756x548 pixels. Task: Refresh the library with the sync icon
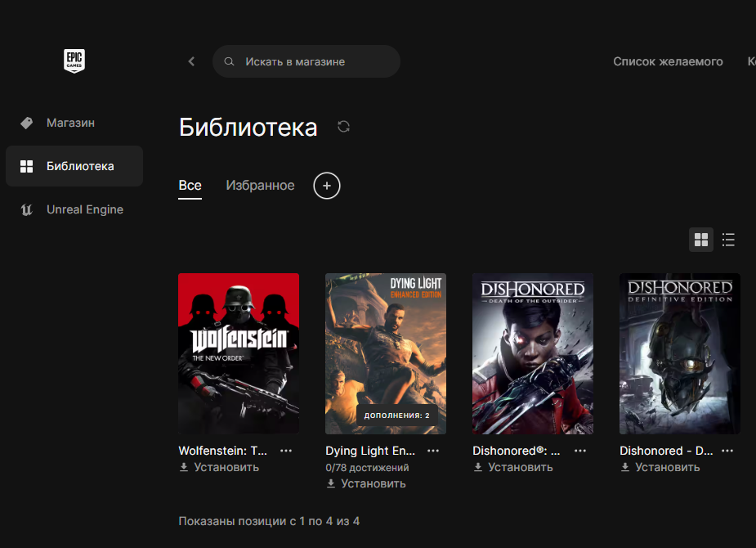[344, 127]
